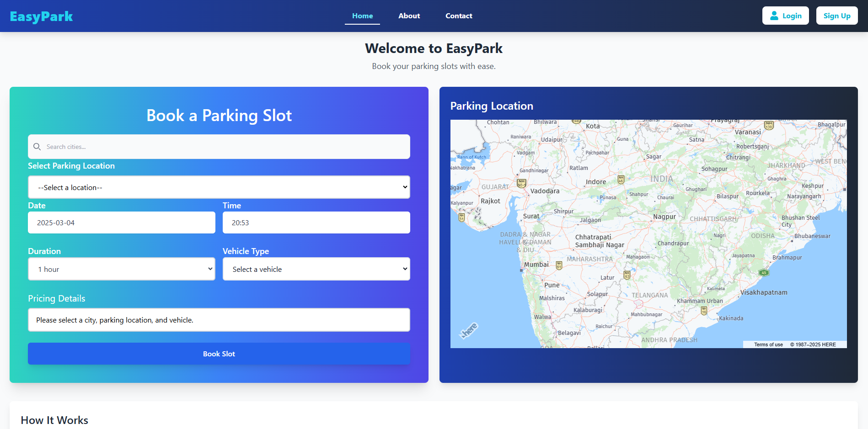Screen dimensions: 868x429
Task: Click the user icon in Login
Action: point(774,16)
